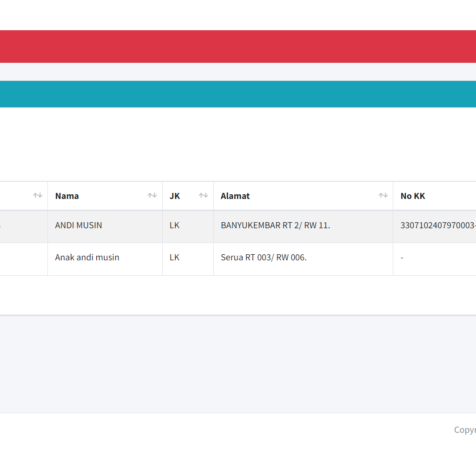Click the red alert banner
The width and height of the screenshot is (476, 476).
[238, 46]
